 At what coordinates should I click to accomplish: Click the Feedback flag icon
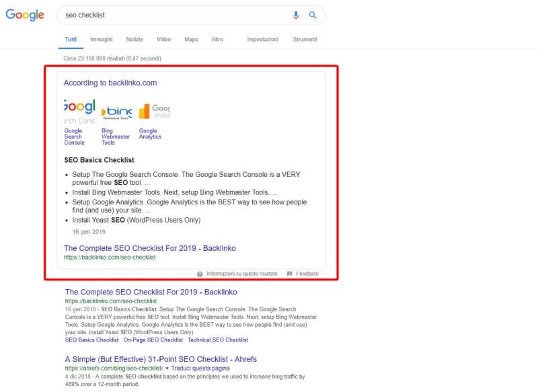point(289,274)
